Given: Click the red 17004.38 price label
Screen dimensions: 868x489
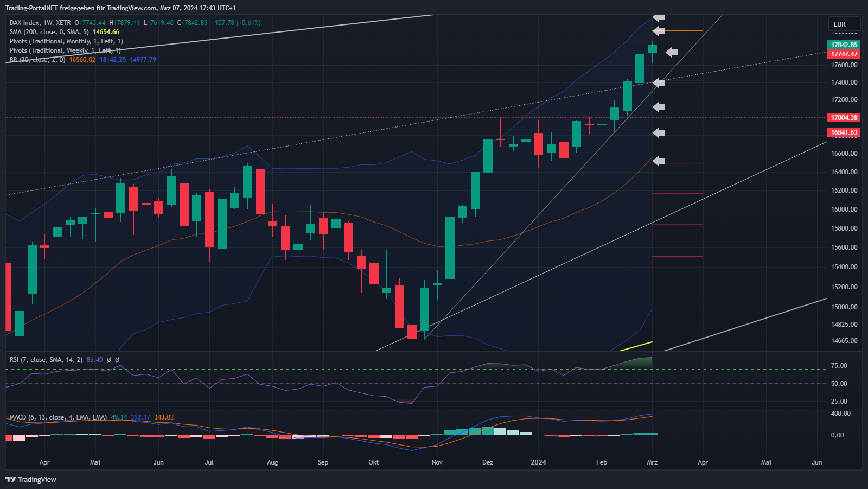Looking at the screenshot, I should [x=844, y=118].
